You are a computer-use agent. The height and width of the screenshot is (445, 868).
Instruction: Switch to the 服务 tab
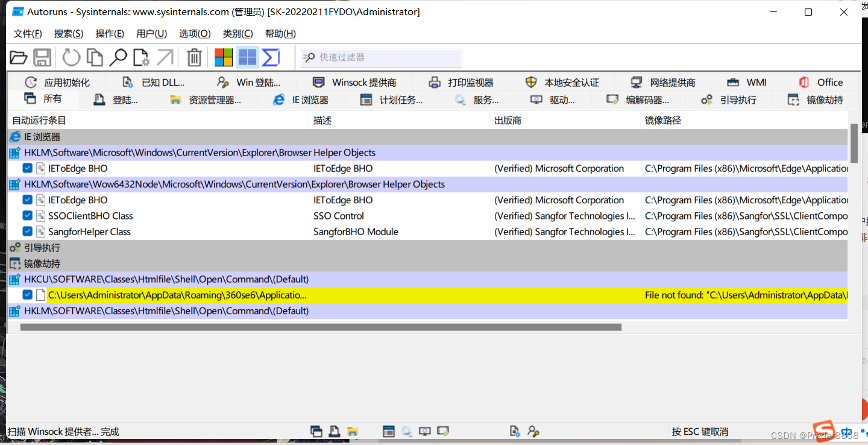pyautogui.click(x=477, y=100)
